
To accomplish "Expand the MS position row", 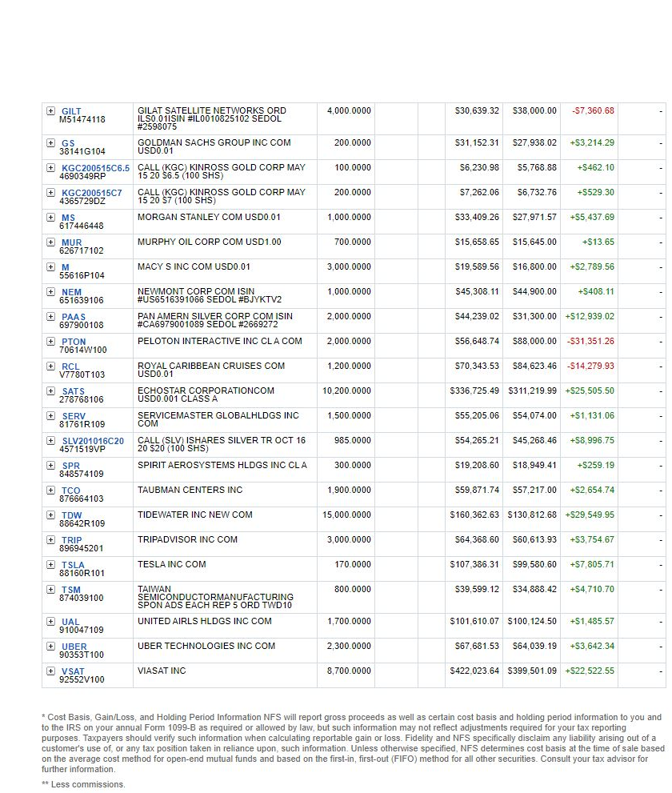I will point(50,217).
